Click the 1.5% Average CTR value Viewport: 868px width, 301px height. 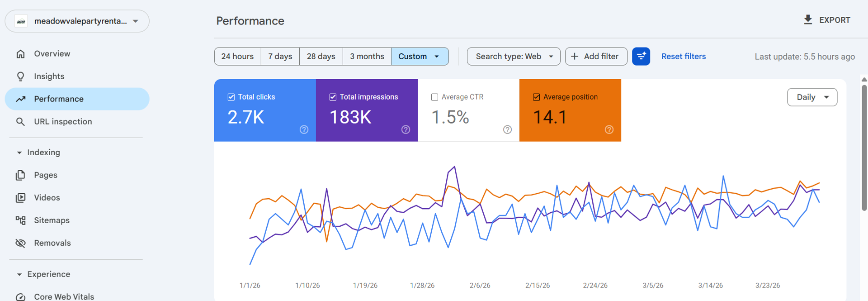(x=450, y=117)
